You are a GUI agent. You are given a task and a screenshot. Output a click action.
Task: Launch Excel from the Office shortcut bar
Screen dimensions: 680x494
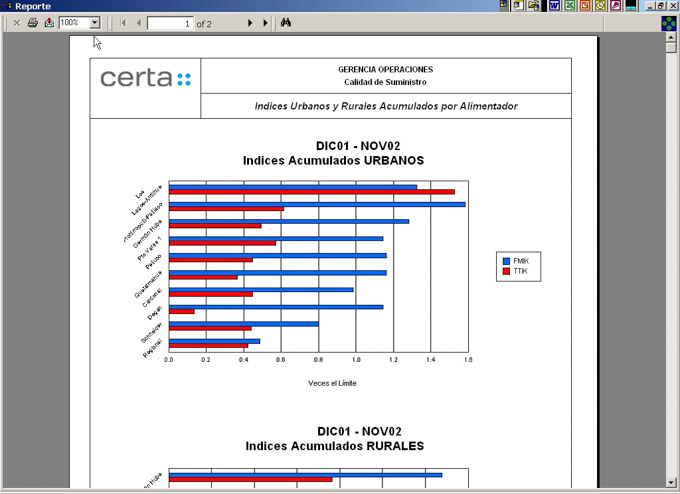(x=569, y=6)
